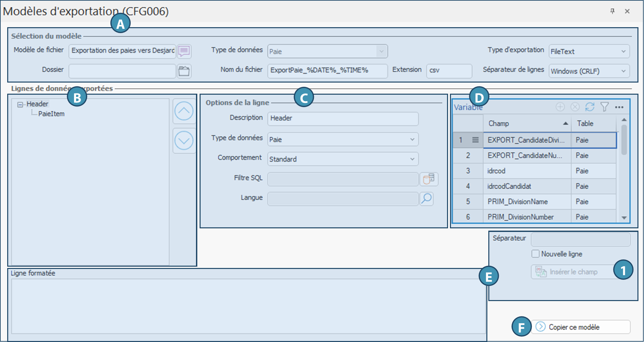Viewport: 644px width, 342px height.
Task: Move the selected line down with arrow button
Action: click(184, 141)
